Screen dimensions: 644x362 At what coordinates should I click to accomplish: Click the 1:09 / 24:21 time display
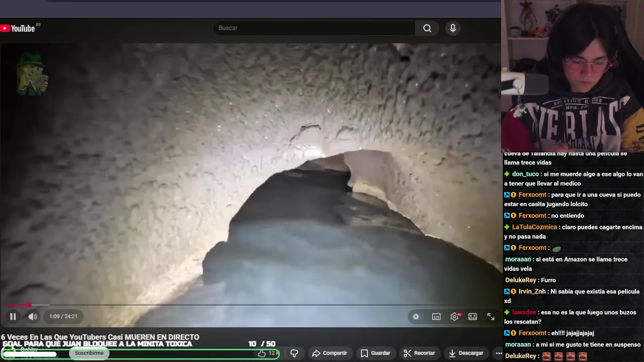(63, 316)
